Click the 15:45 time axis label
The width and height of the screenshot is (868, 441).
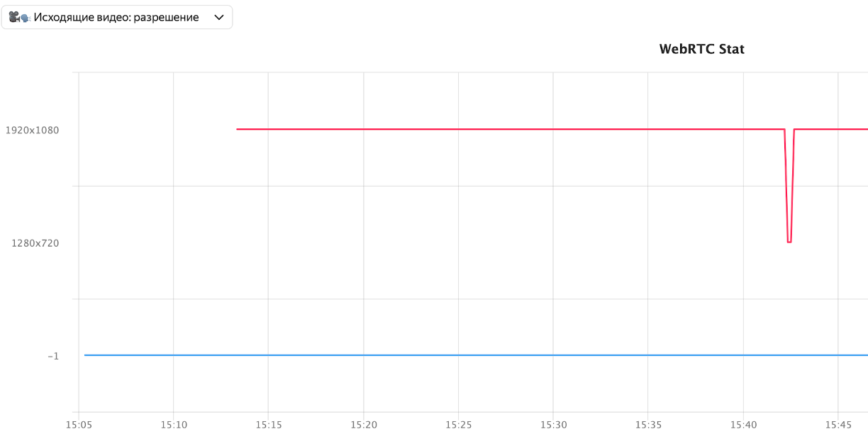click(838, 425)
